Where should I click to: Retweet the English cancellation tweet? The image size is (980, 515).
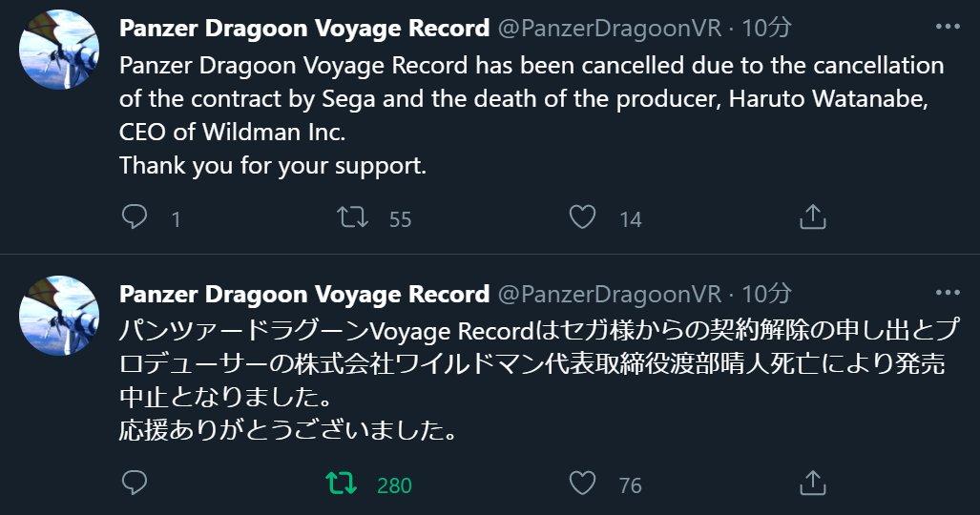pos(354,218)
